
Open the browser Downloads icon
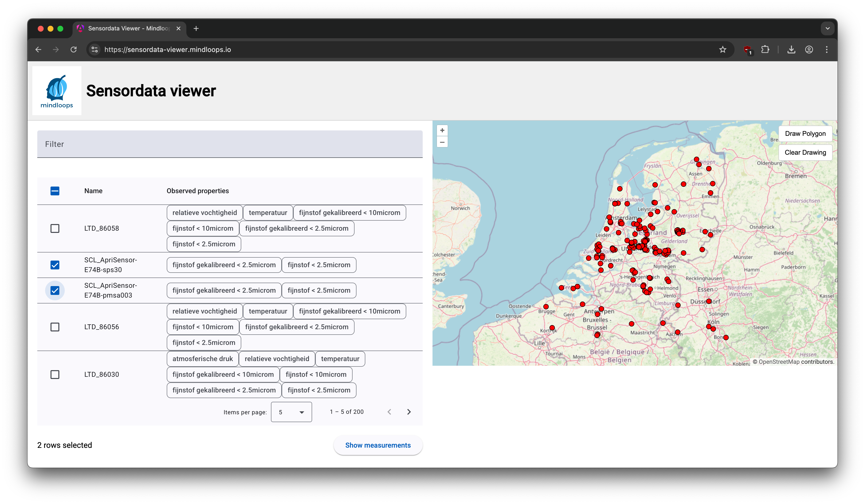[x=791, y=50]
